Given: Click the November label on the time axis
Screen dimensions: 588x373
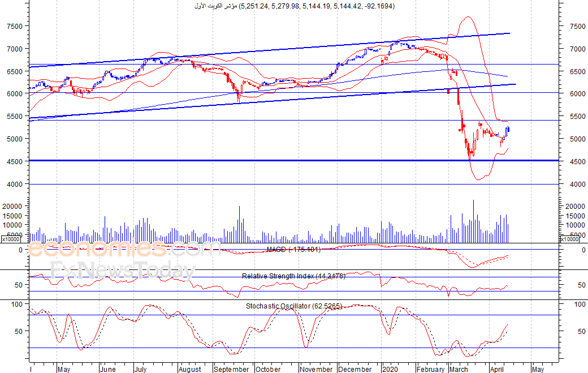Looking at the screenshot, I should click(316, 369).
